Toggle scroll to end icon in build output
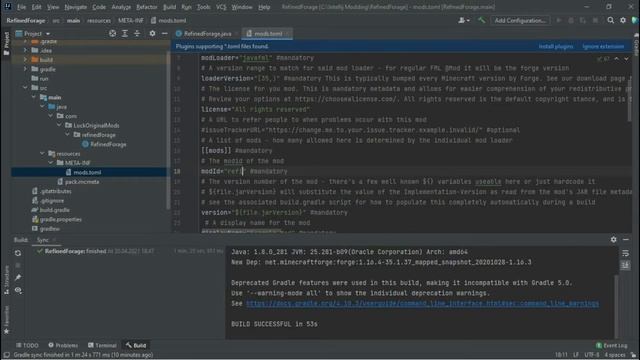The image size is (640, 360). click(x=625, y=266)
